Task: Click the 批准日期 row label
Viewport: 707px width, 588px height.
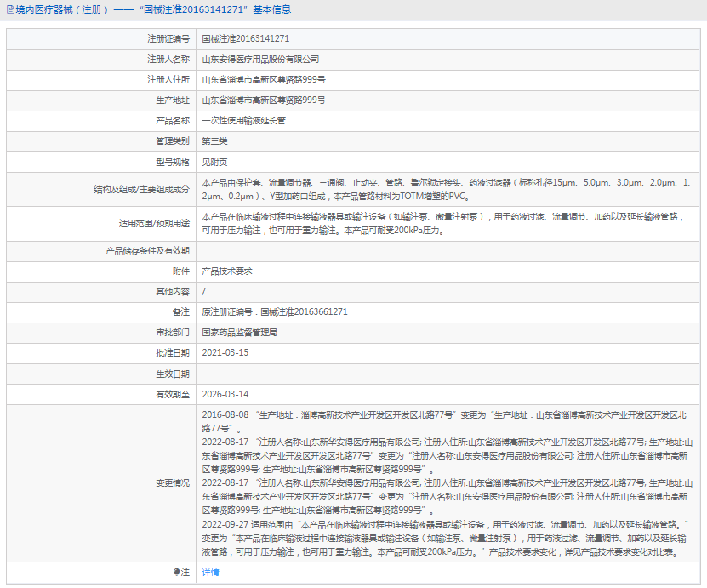Action: point(173,352)
